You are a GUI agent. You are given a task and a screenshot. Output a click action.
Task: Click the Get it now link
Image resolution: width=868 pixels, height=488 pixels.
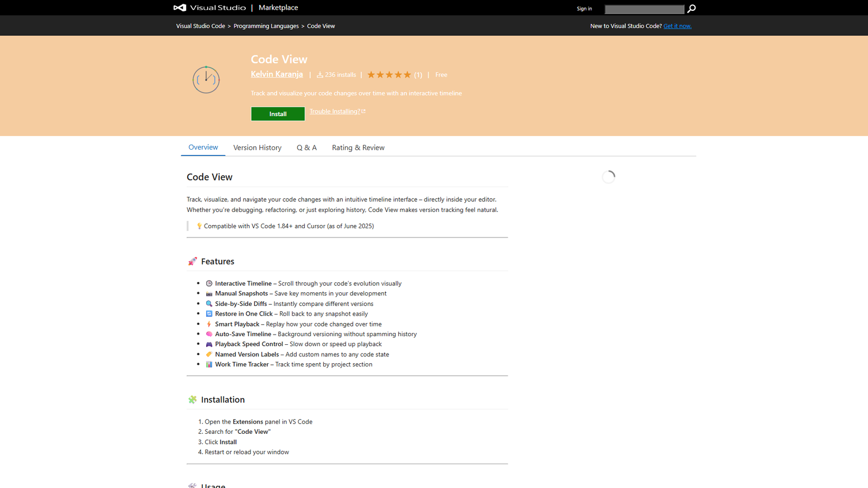[677, 25]
